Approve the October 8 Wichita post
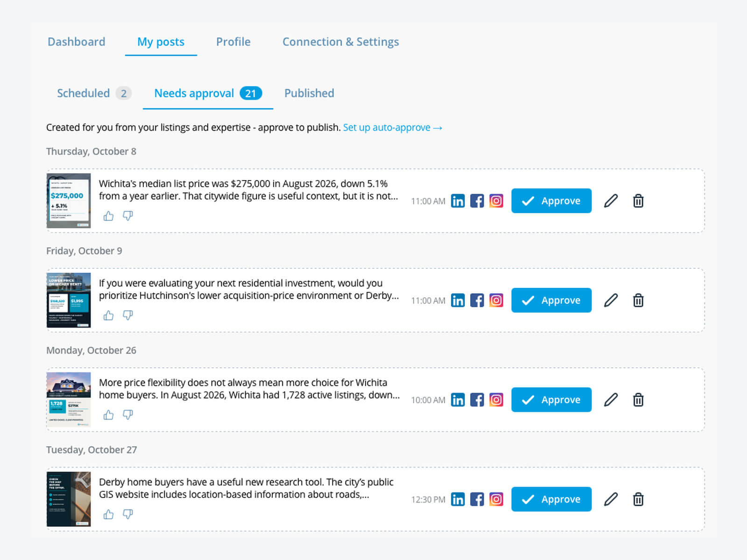Viewport: 747px width, 560px height. tap(551, 201)
